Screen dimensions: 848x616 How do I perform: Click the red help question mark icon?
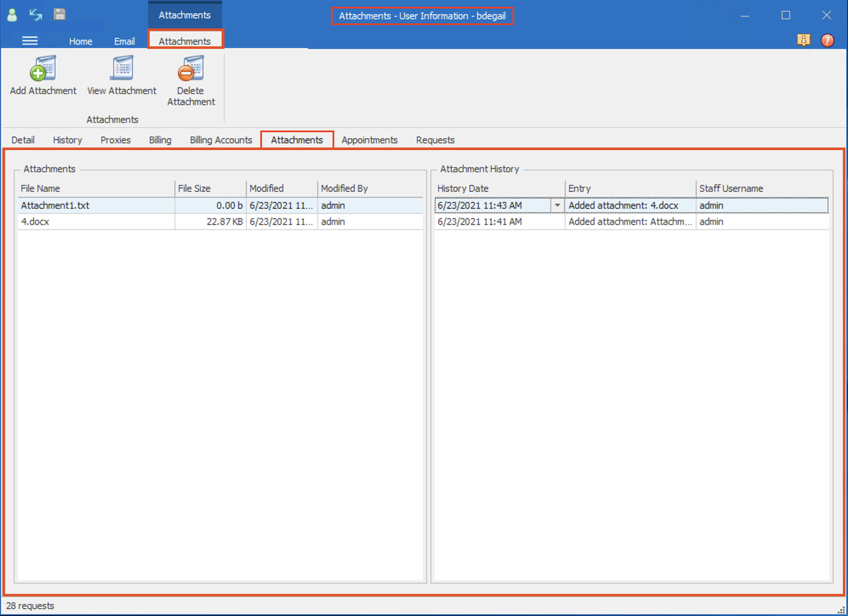(827, 41)
